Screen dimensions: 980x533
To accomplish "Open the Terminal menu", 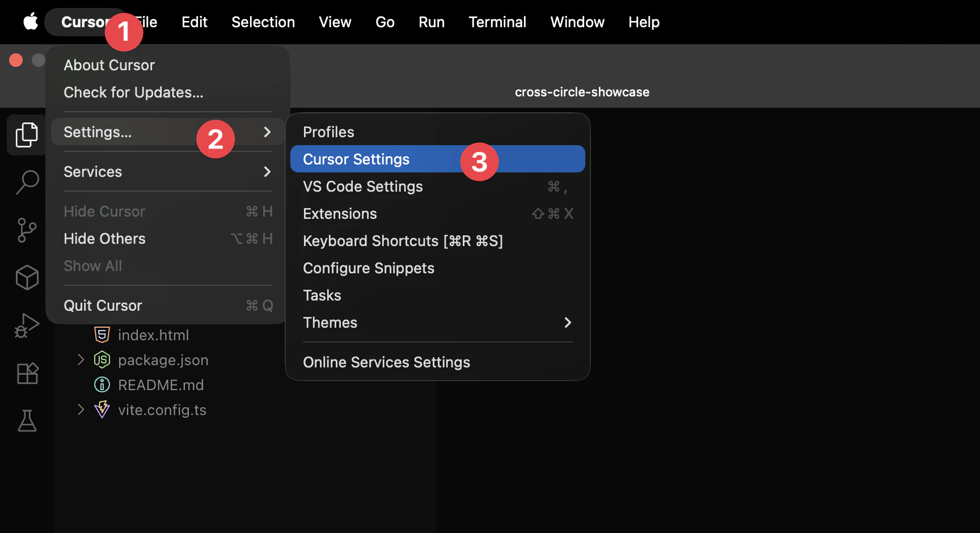I will pos(497,22).
